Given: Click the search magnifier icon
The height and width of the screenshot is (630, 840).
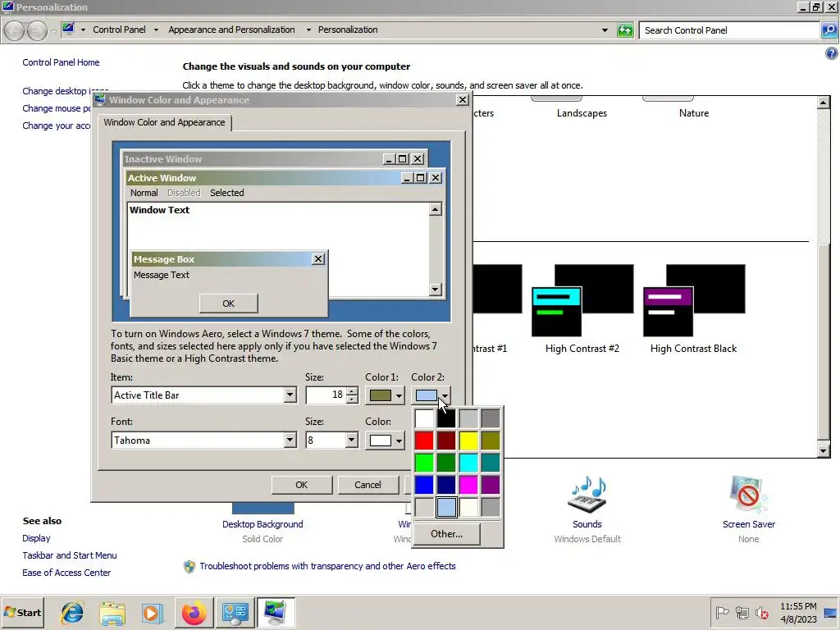Looking at the screenshot, I should [x=829, y=30].
